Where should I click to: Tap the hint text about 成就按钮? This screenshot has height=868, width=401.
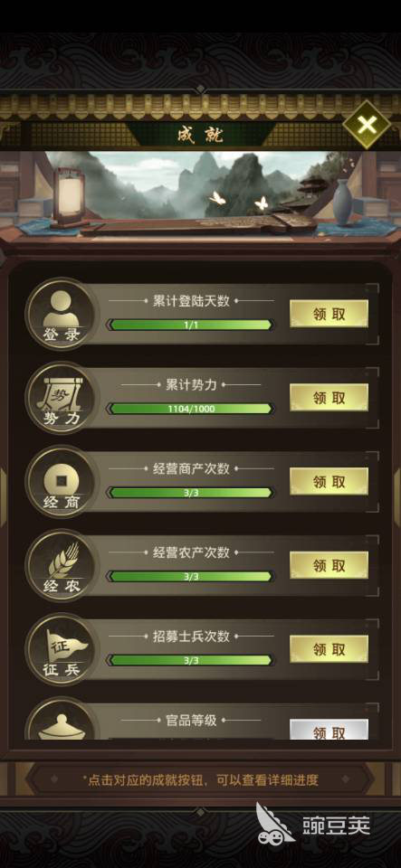tap(201, 780)
